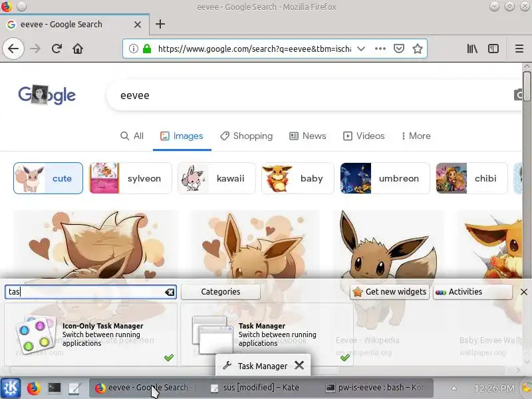This screenshot has width=532, height=399.
Task: Show site information icon in address bar
Action: [134, 49]
